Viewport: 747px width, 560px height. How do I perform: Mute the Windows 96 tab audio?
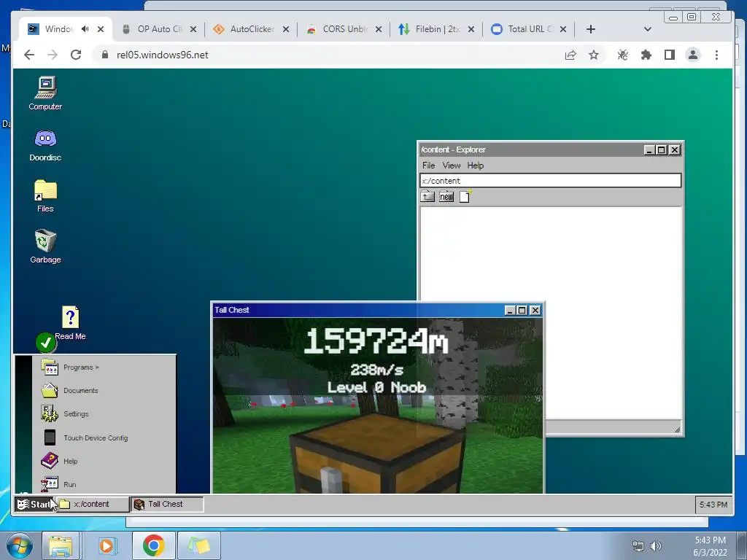(85, 29)
